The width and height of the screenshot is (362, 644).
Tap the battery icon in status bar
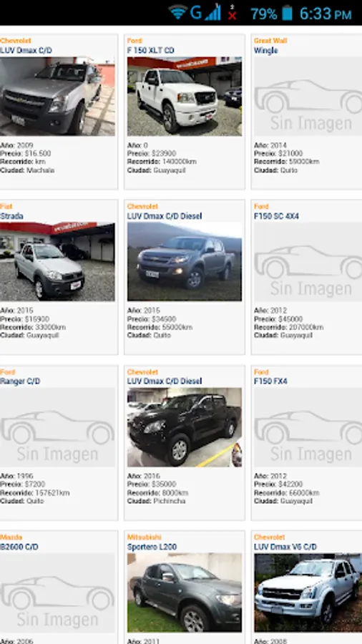pos(287,13)
